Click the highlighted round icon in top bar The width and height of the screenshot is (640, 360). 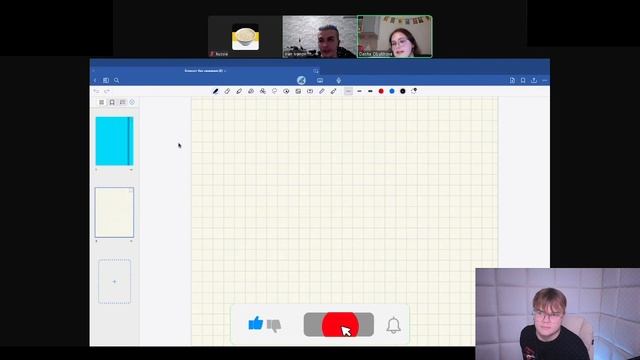coord(301,80)
